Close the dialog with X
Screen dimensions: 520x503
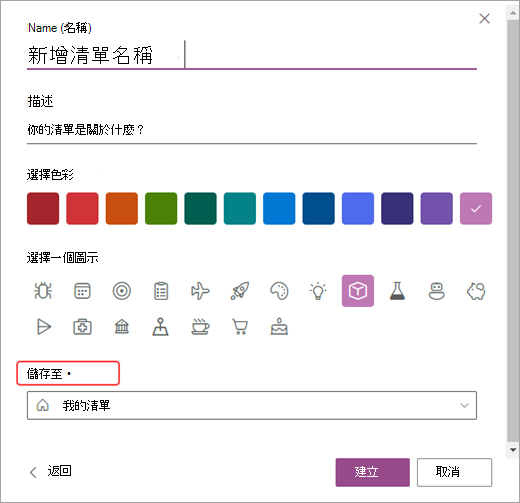coord(484,18)
